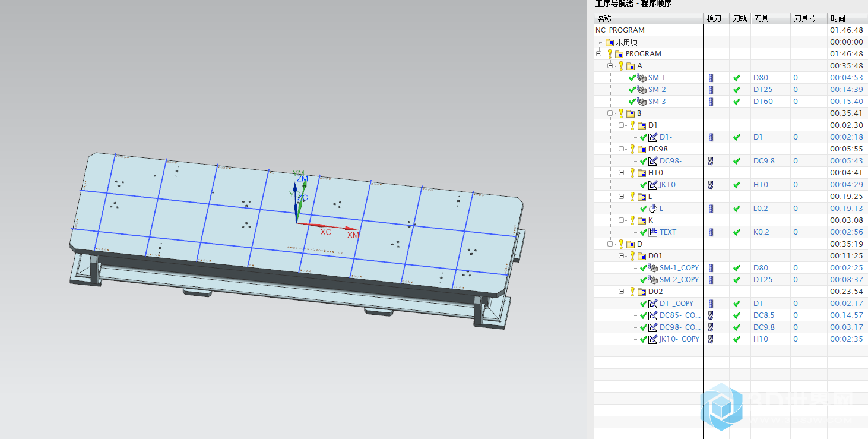The image size is (868, 439).
Task: Click the DC98- drilling operation icon
Action: tap(653, 161)
